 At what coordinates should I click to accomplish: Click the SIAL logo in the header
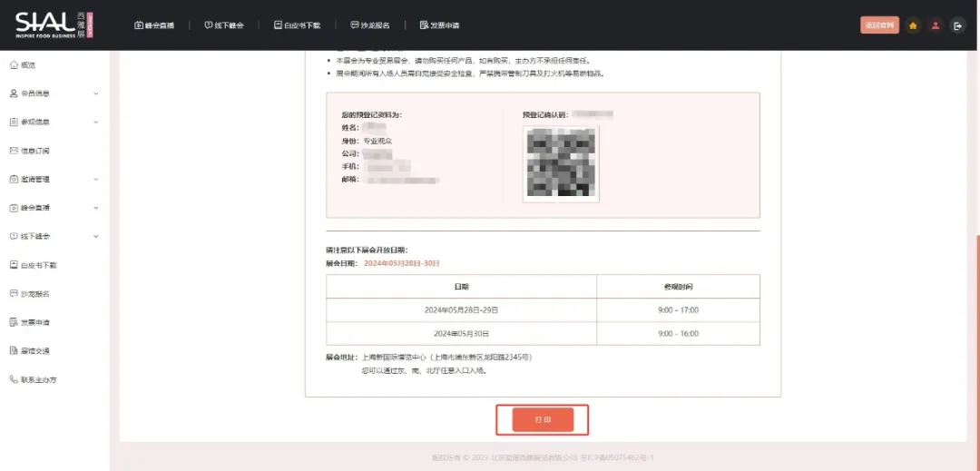click(54, 25)
